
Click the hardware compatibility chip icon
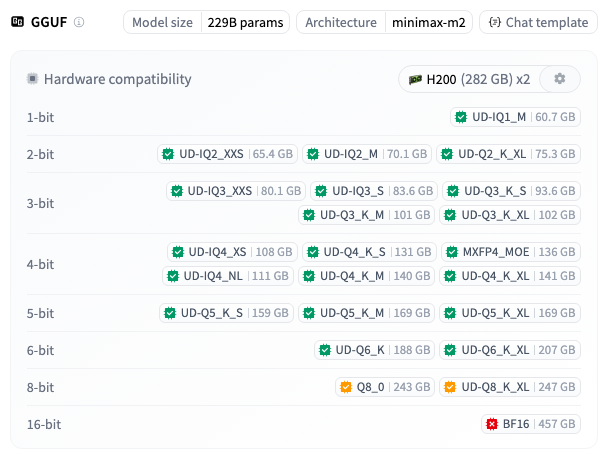[33, 79]
